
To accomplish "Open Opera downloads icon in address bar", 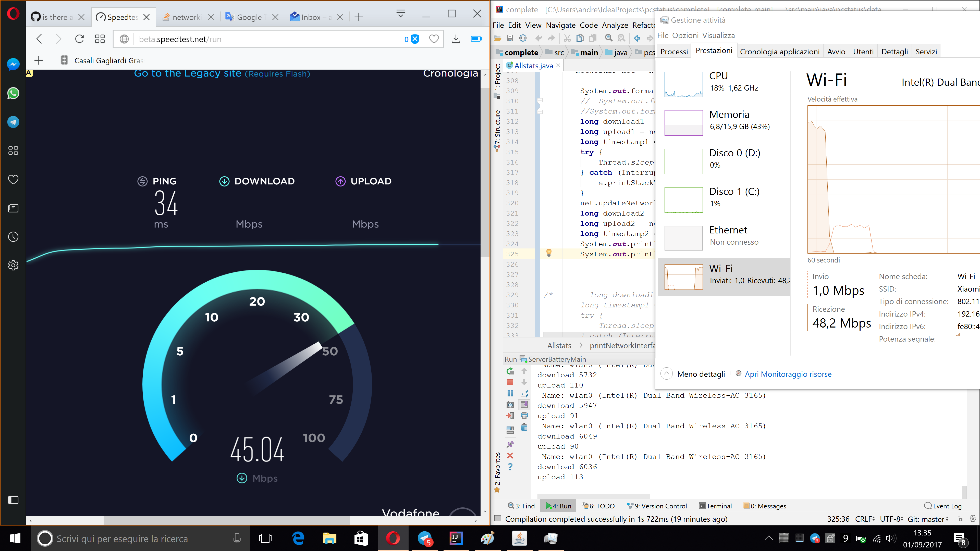I will [456, 39].
